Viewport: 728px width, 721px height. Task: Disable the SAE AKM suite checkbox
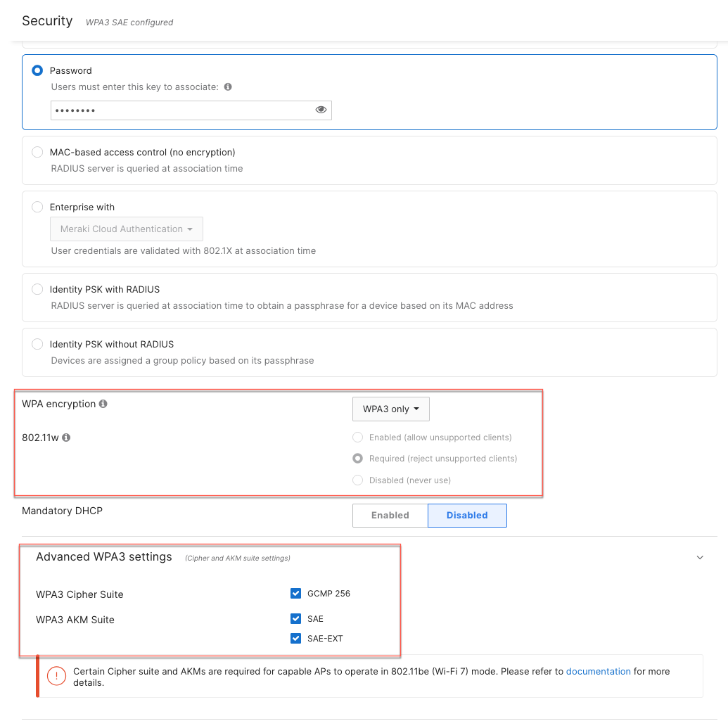pyautogui.click(x=295, y=618)
